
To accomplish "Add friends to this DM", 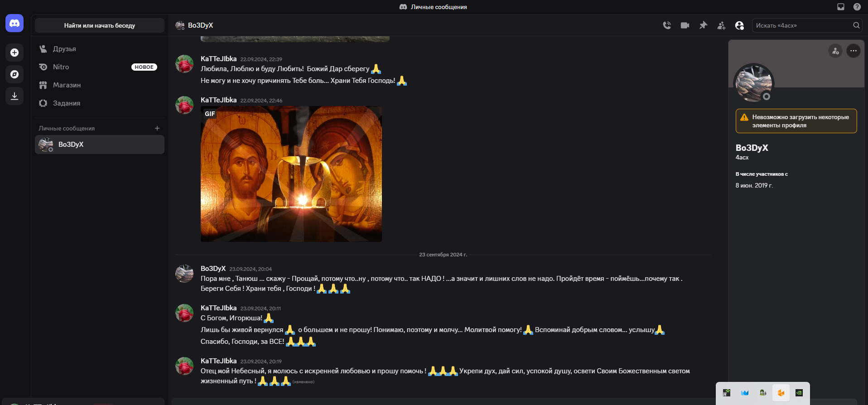I will click(721, 25).
